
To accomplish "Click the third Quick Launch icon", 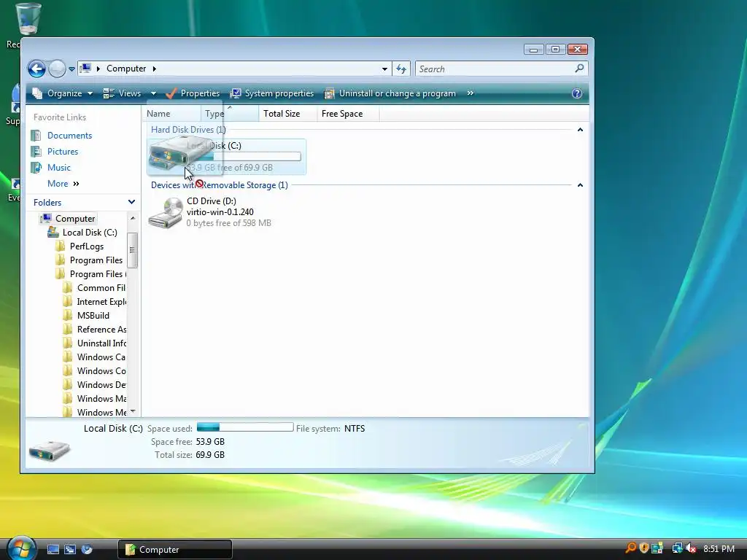I will pos(87,550).
